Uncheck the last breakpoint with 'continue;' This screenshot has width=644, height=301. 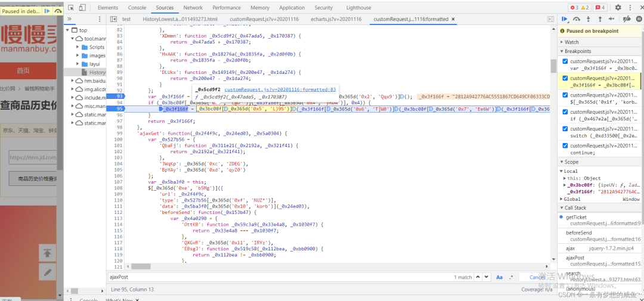[565, 145]
